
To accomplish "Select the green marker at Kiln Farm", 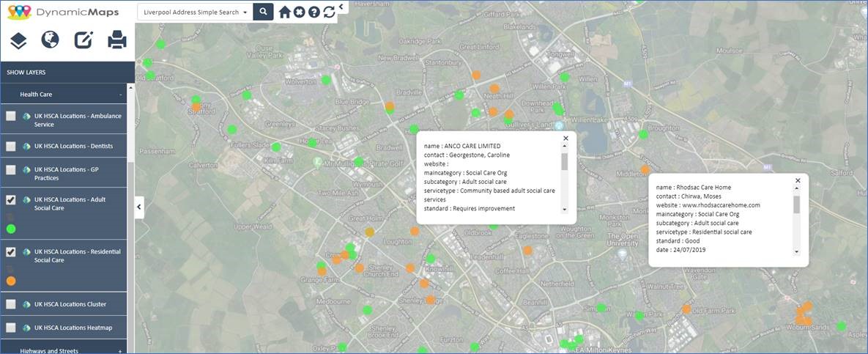I will point(276,147).
